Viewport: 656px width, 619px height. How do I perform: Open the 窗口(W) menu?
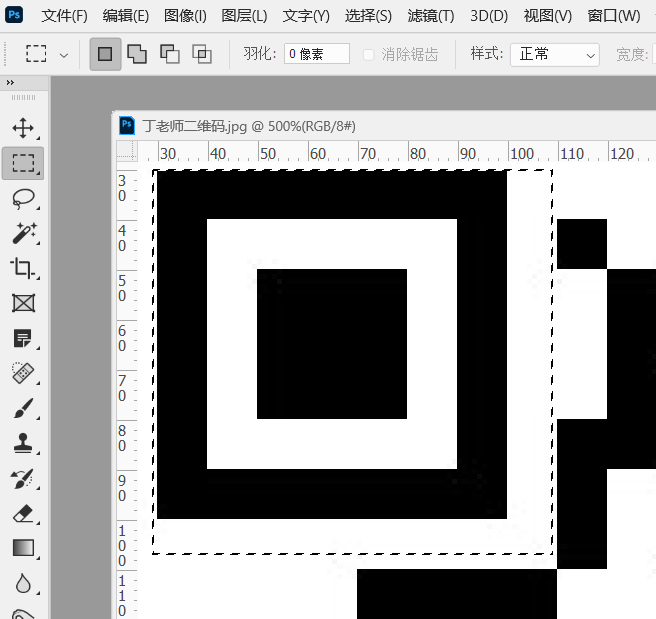[614, 16]
